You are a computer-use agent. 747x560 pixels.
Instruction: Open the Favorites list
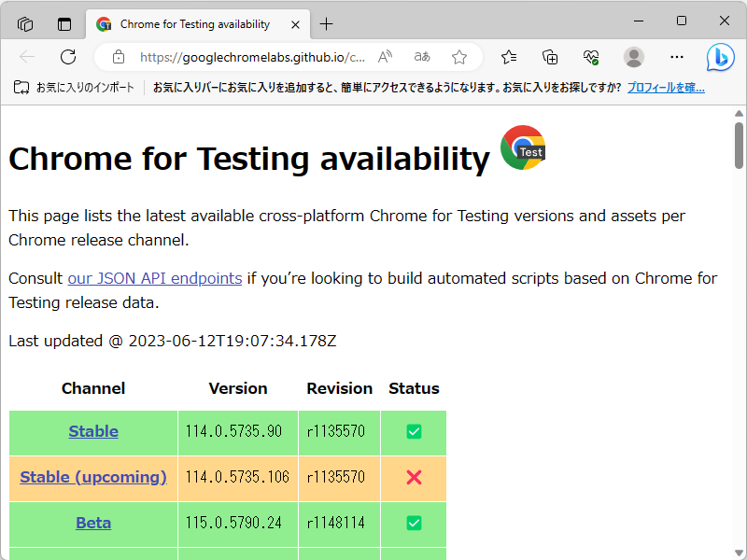pyautogui.click(x=508, y=57)
